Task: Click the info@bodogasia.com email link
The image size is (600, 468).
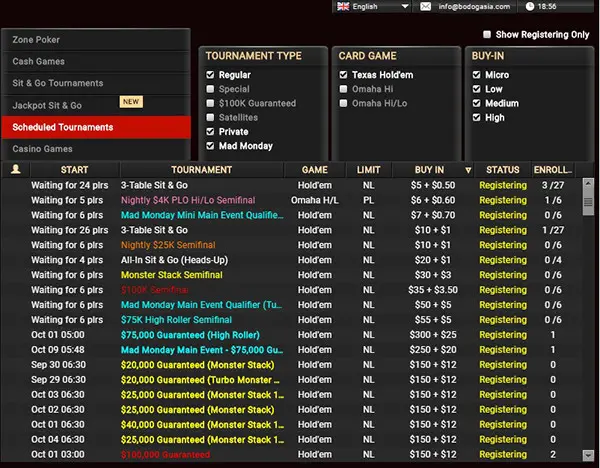Action: [x=474, y=7]
